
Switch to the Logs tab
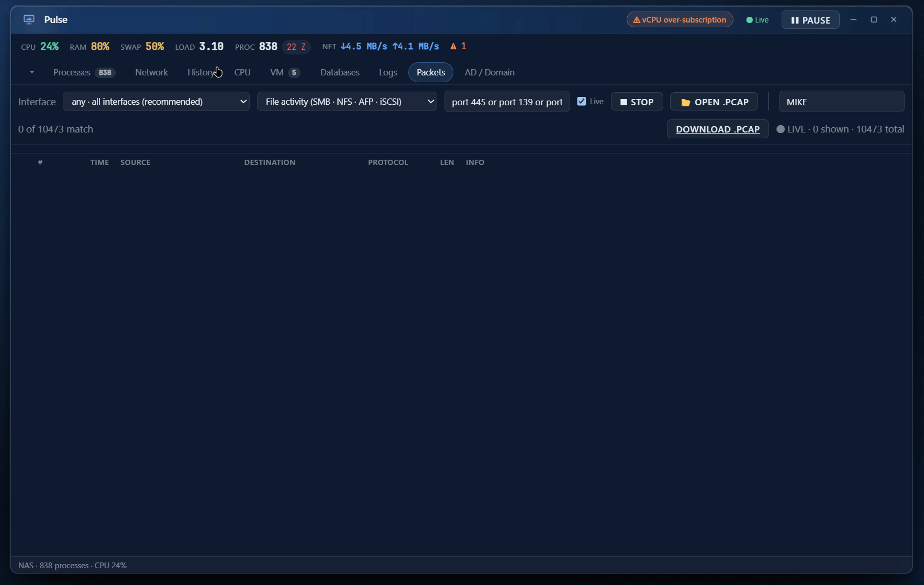(388, 72)
